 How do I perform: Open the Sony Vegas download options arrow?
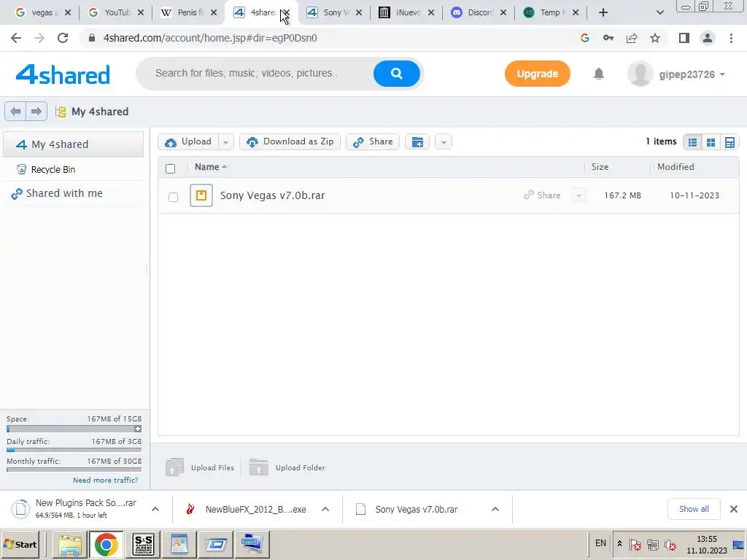[x=495, y=509]
